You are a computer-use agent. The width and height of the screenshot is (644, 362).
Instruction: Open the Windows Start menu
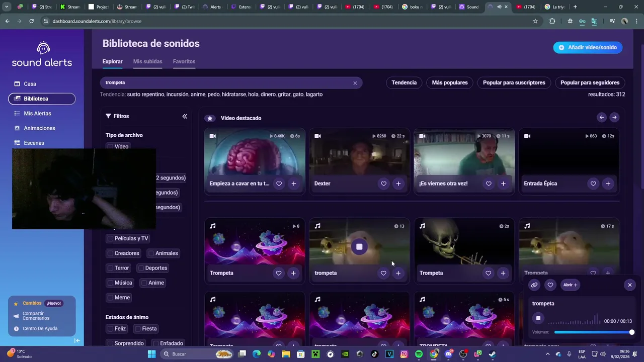point(151,354)
